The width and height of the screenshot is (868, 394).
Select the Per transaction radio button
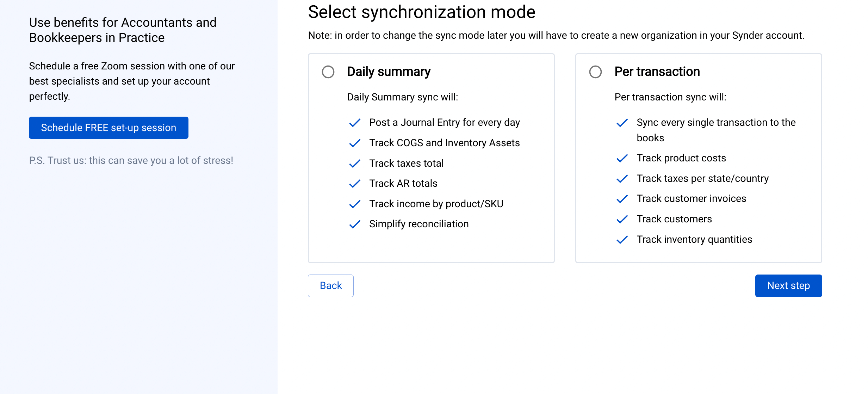(x=596, y=72)
